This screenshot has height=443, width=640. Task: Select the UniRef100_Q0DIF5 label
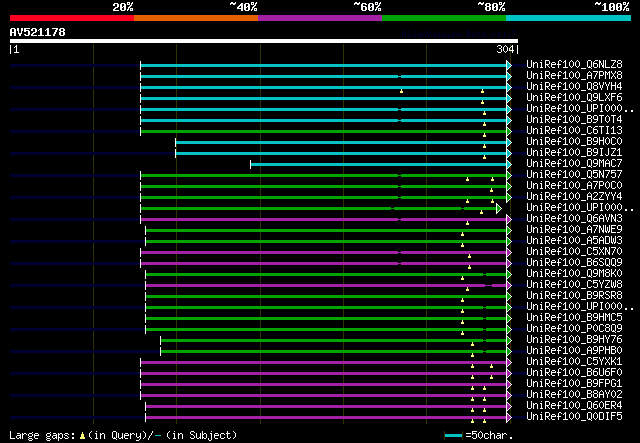click(574, 417)
